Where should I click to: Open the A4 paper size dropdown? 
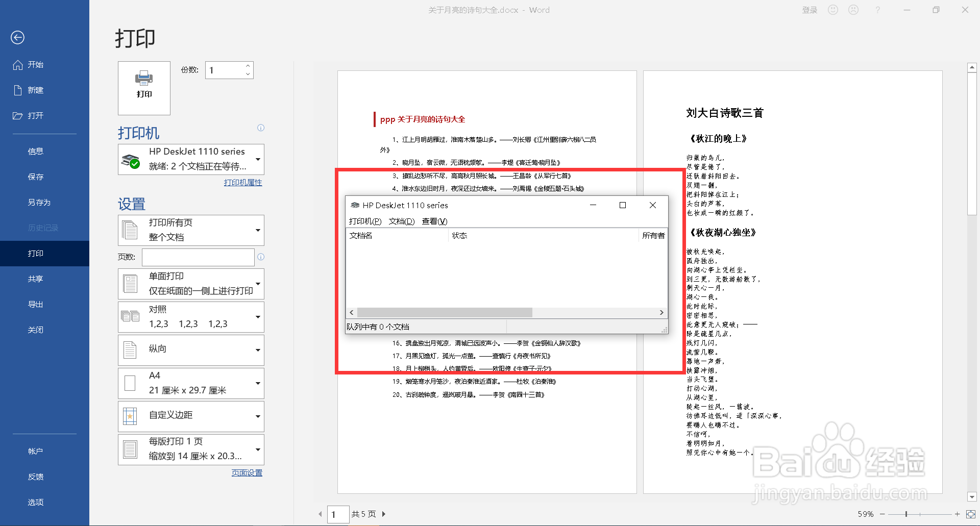pos(191,383)
